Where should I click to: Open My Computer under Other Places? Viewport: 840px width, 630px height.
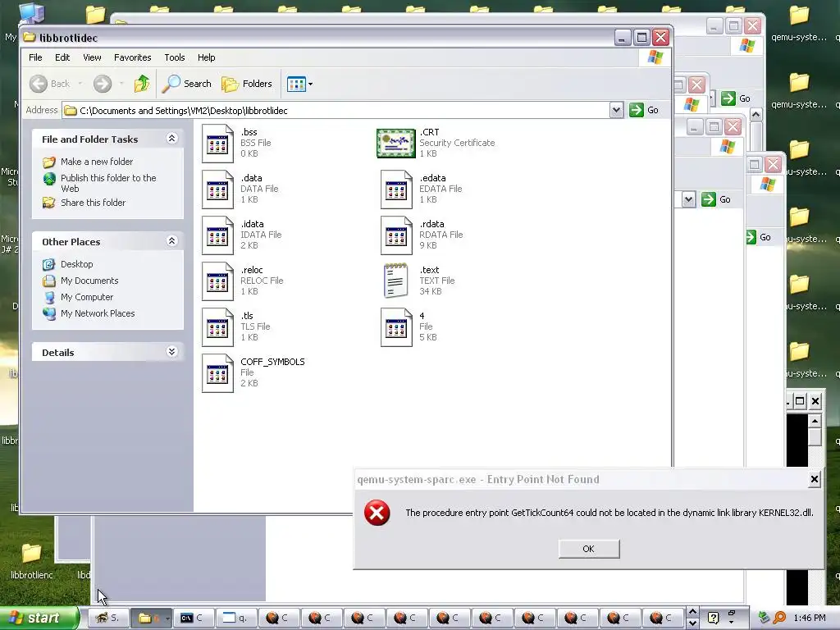pos(87,297)
